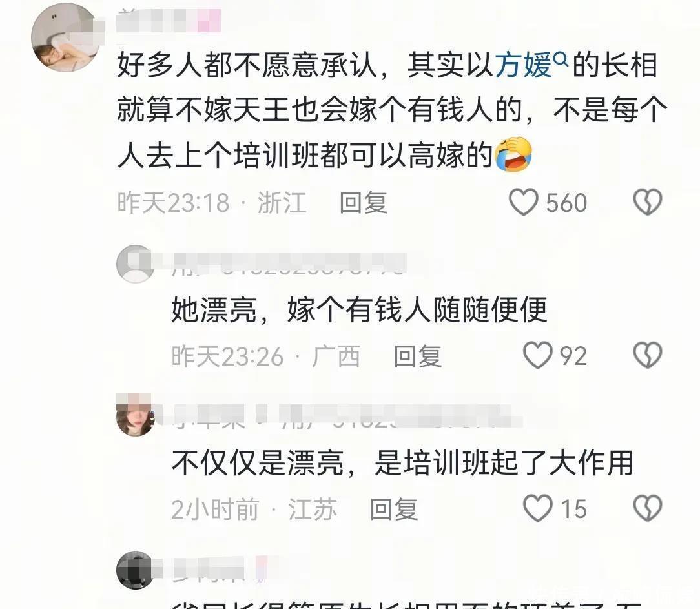Open the dark avatar of the bottom commenter
The height and width of the screenshot is (609, 700).
[x=135, y=570]
